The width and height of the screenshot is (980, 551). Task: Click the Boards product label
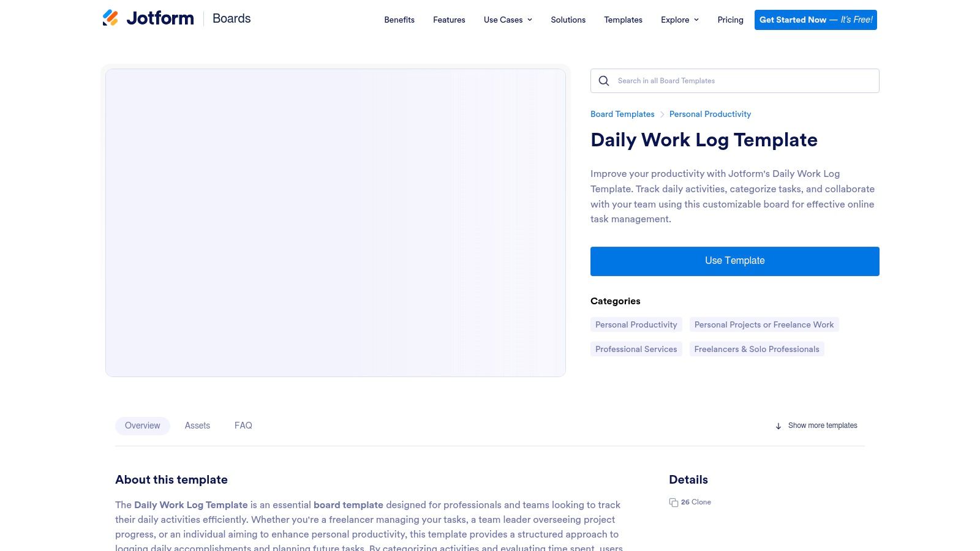231,18
